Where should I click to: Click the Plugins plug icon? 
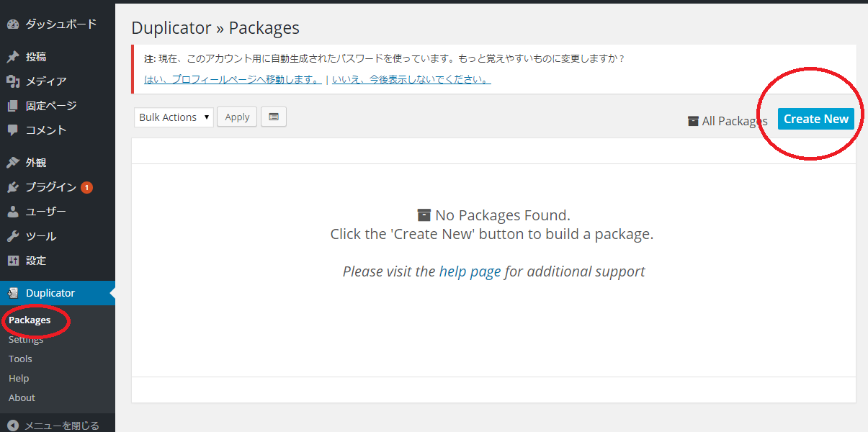(x=12, y=187)
